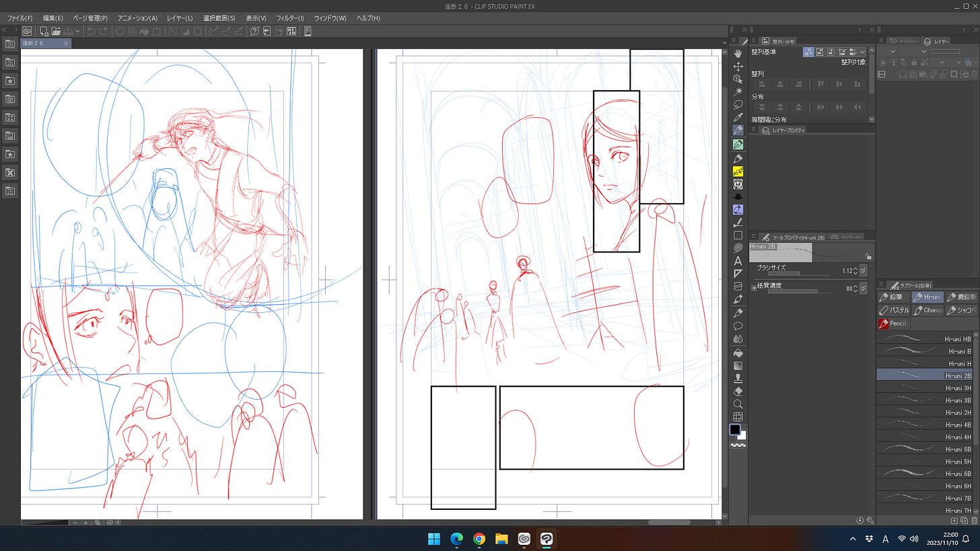Screen dimensions: 980x551
Task: Click the black main color swatch
Action: 735,429
